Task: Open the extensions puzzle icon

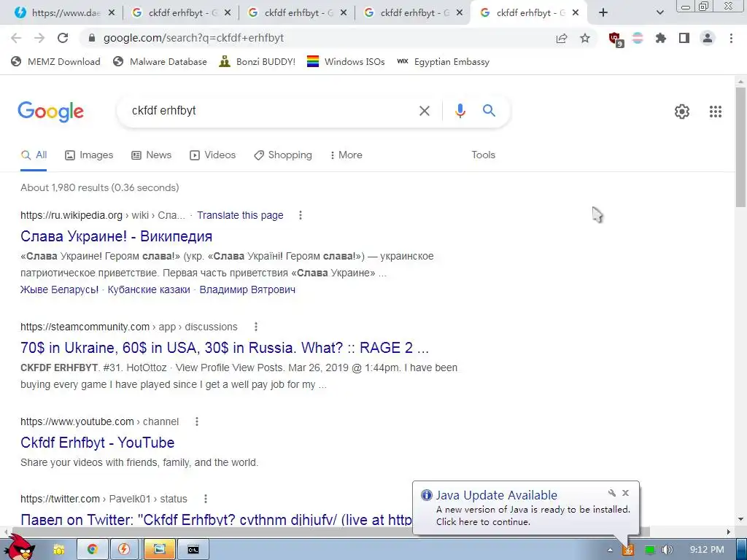Action: pos(660,38)
